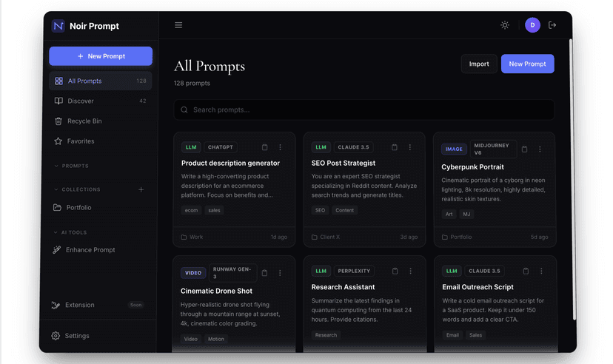Copy the Product description generator prompt
Viewport: 613px width, 364px height.
[265, 147]
